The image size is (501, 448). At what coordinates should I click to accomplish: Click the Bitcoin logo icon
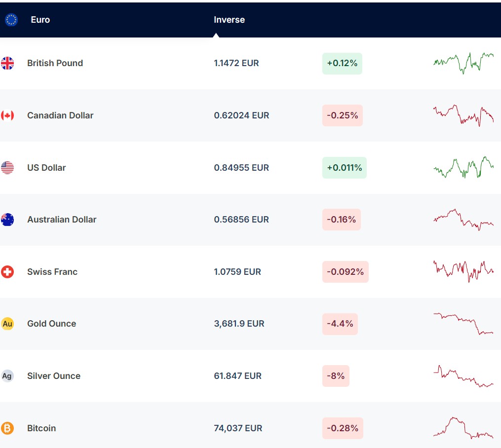(7, 428)
